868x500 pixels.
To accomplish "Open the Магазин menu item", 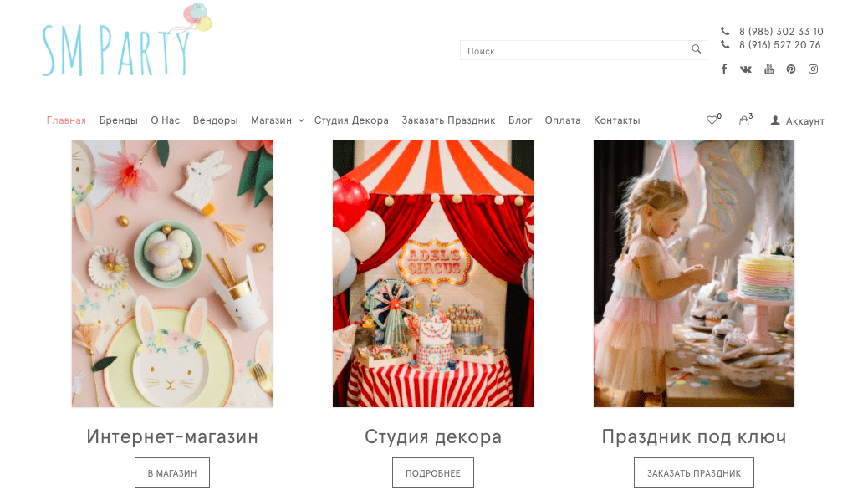I will click(x=271, y=120).
